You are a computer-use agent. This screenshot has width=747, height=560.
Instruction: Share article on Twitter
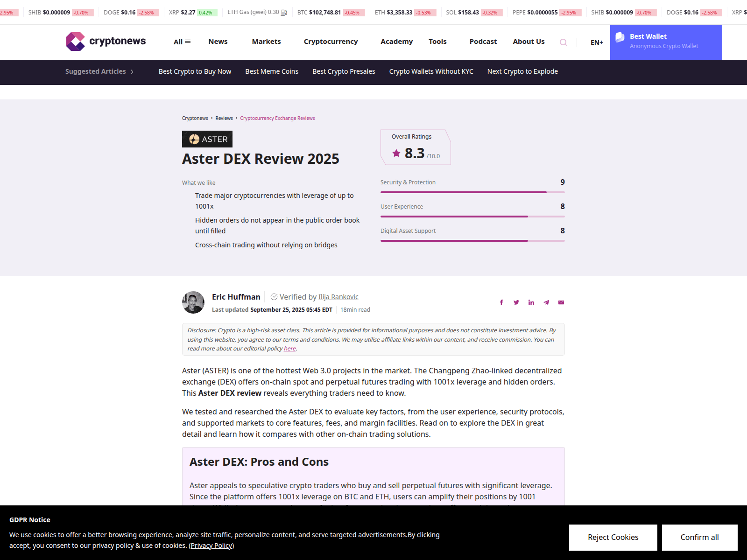pos(516,302)
